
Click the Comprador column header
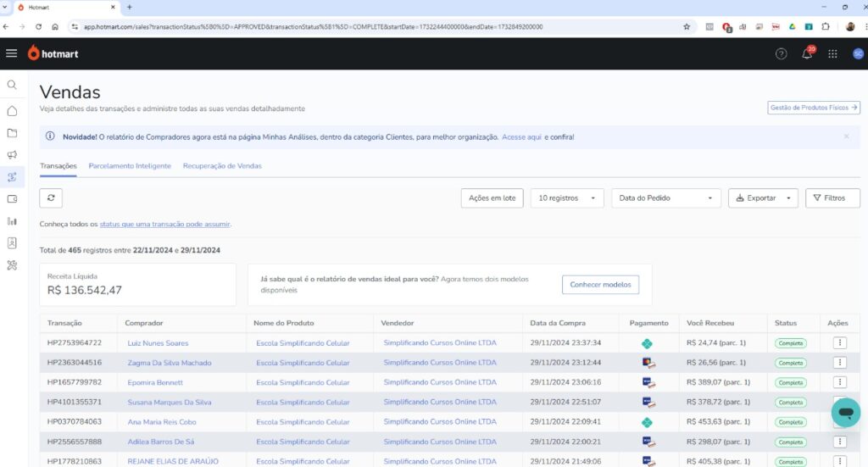pyautogui.click(x=144, y=323)
